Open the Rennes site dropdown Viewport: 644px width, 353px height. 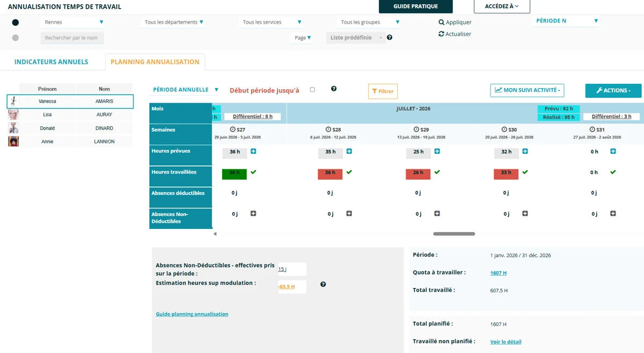pos(72,22)
